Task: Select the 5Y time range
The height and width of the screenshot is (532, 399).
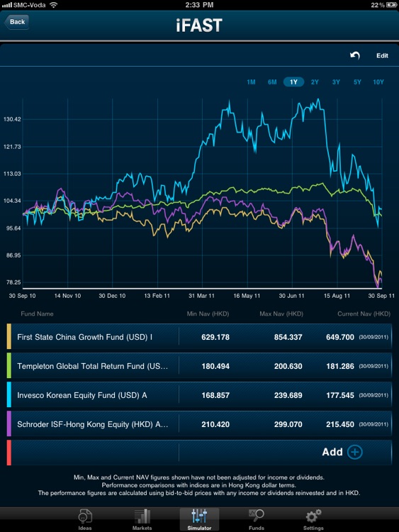Action: click(x=357, y=82)
